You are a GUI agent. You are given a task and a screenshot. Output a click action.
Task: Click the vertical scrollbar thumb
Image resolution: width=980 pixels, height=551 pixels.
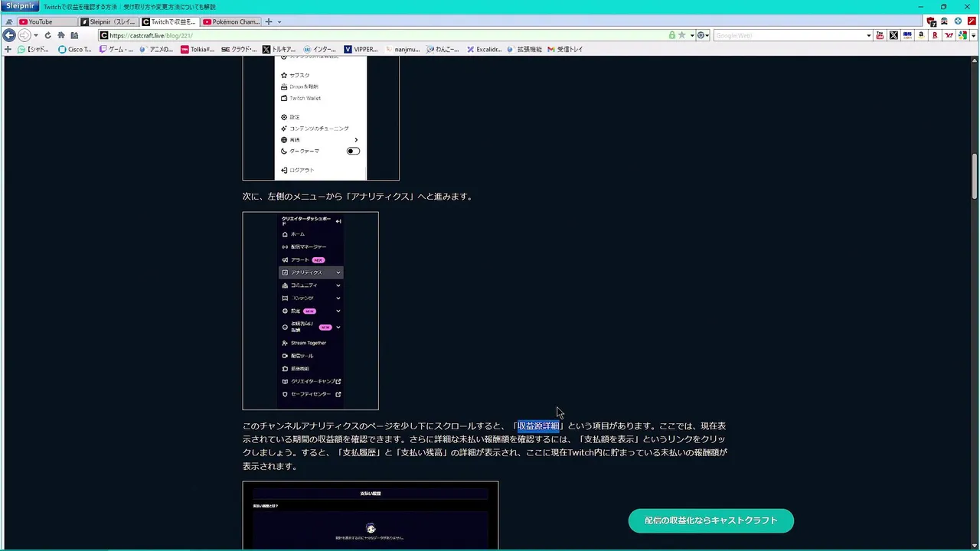click(x=975, y=175)
